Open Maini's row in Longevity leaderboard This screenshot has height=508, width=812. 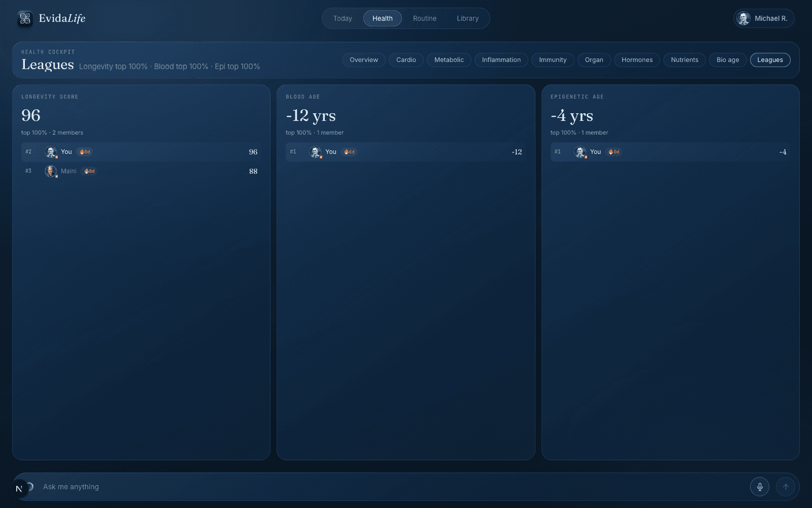click(141, 171)
